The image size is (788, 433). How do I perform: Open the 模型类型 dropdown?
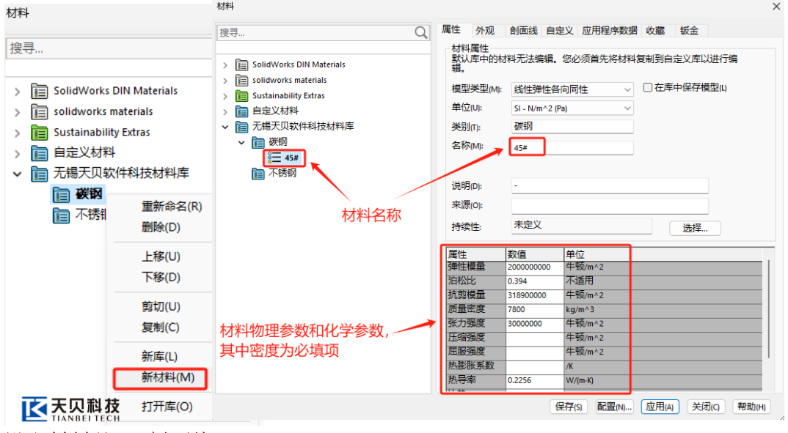(x=628, y=89)
